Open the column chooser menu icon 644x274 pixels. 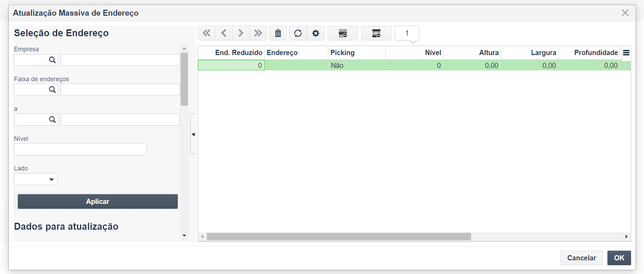(x=626, y=53)
